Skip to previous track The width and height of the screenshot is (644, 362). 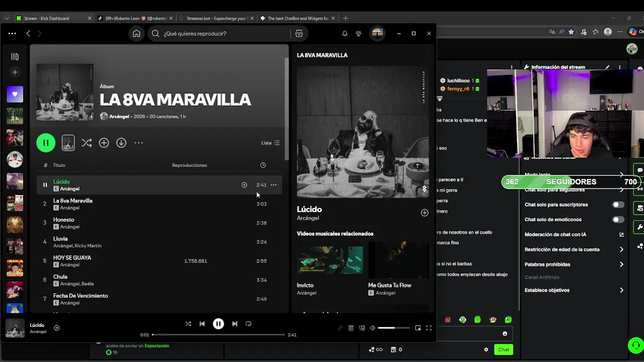[202, 324]
